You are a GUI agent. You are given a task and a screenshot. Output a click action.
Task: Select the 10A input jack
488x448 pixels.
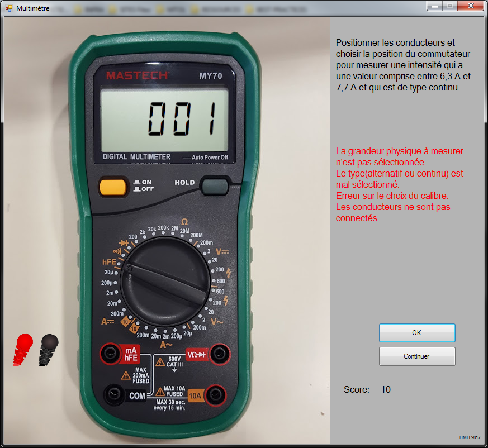coord(214,395)
